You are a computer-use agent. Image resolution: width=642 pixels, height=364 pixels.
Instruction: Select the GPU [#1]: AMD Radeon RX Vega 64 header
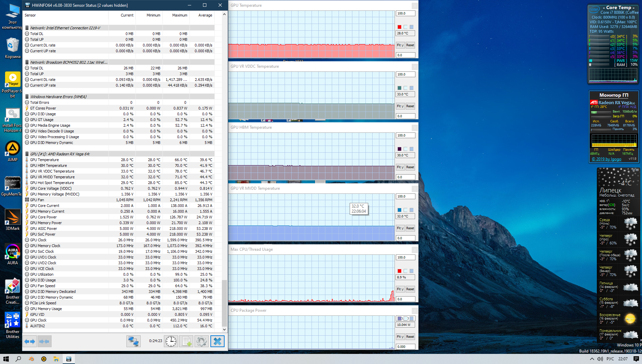point(119,154)
